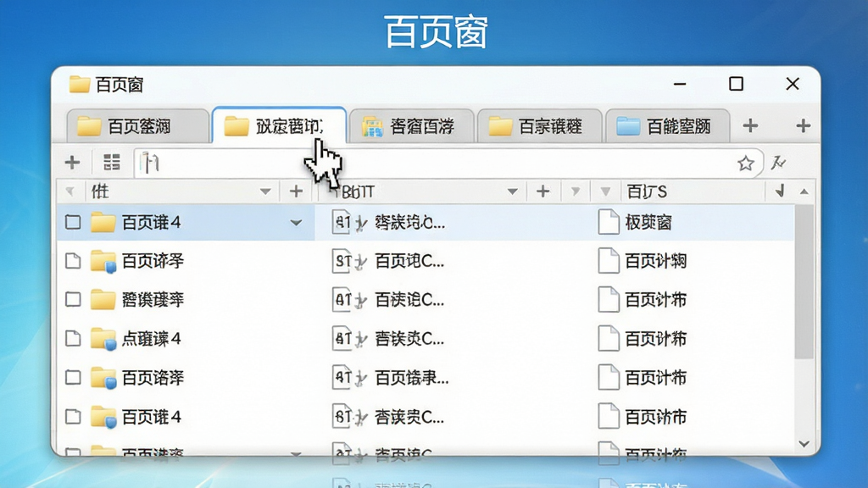Click the plus button after the 件 column header
The image size is (868, 488).
point(296,191)
